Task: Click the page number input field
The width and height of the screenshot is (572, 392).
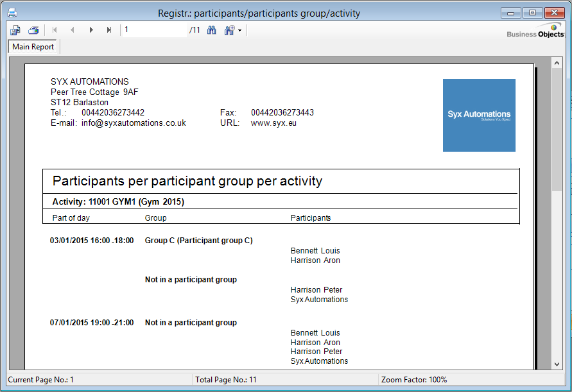Action: (x=154, y=30)
